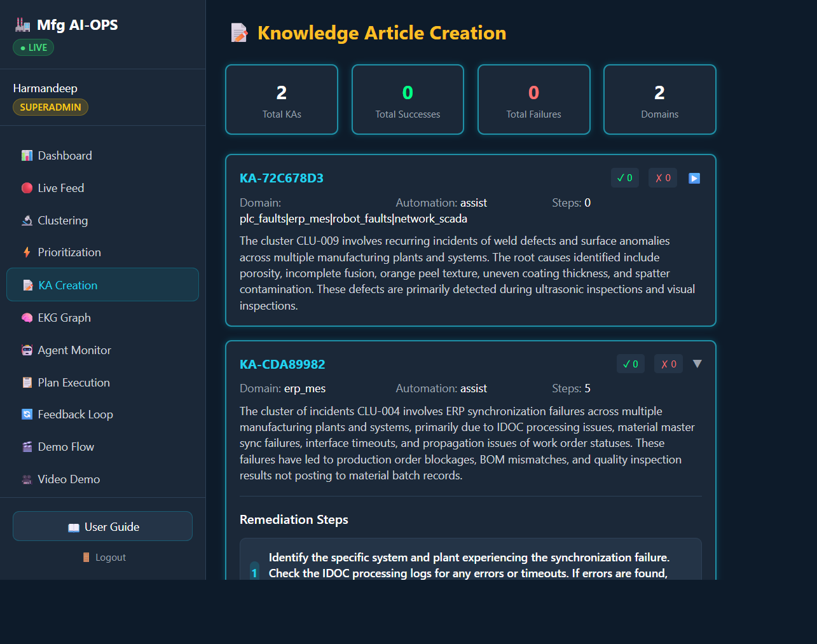Click the SUPERADMIN role badge

(x=50, y=107)
